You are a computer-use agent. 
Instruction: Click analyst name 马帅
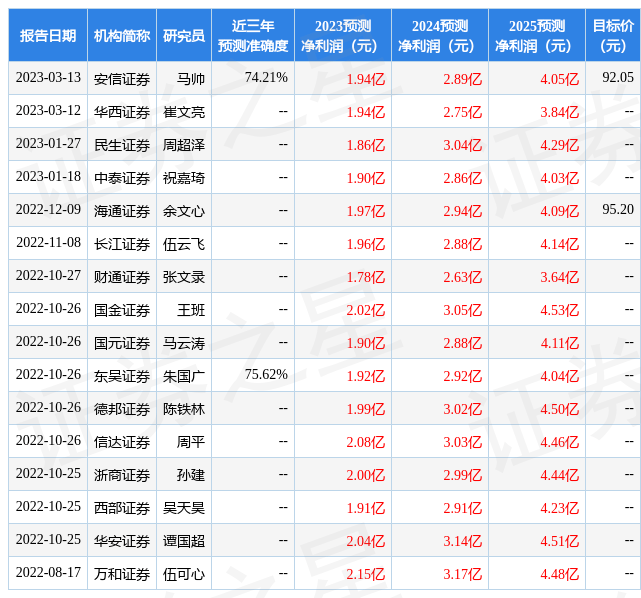[191, 79]
